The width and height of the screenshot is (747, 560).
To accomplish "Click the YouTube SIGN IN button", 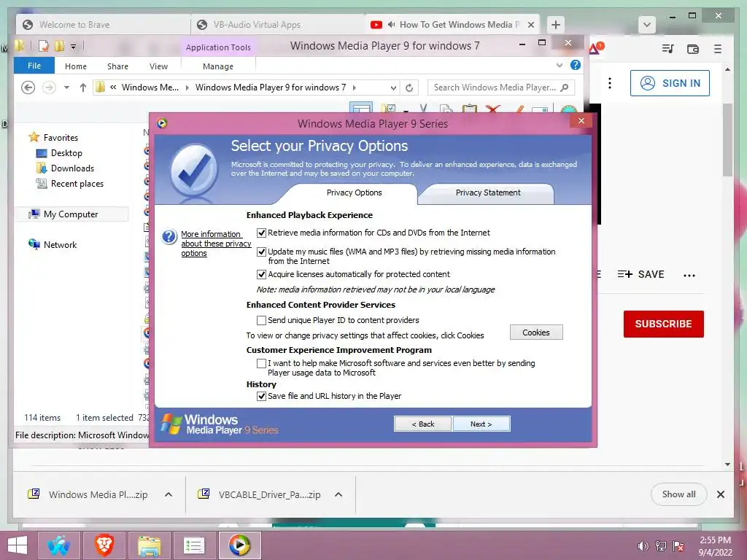I will tap(670, 83).
